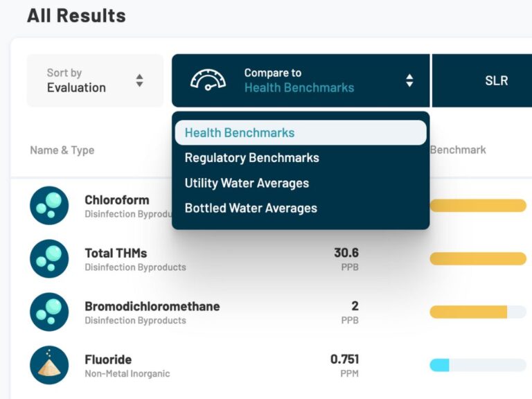Click the Sort by up-down arrows
532x399 pixels.
pos(139,80)
